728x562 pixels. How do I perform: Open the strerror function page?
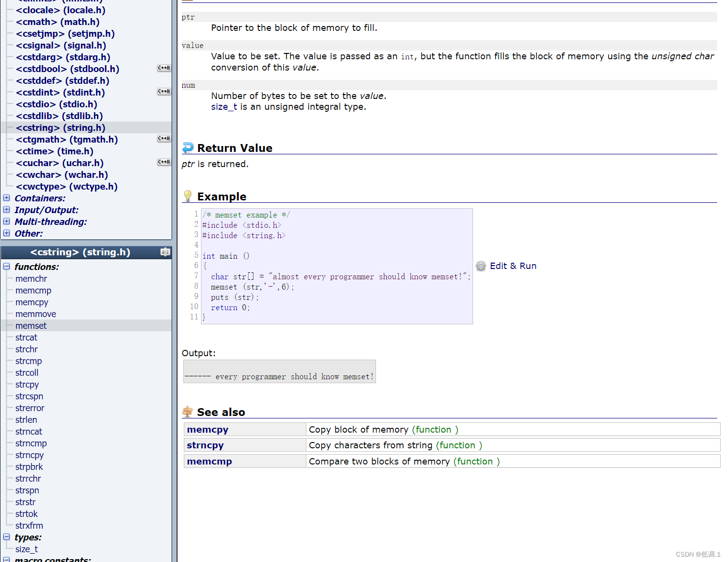point(30,408)
